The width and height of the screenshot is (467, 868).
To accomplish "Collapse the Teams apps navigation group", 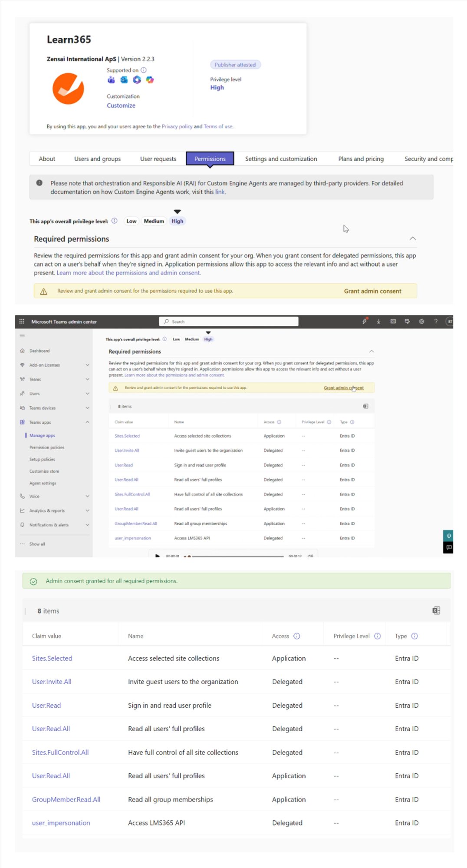I will coord(87,422).
